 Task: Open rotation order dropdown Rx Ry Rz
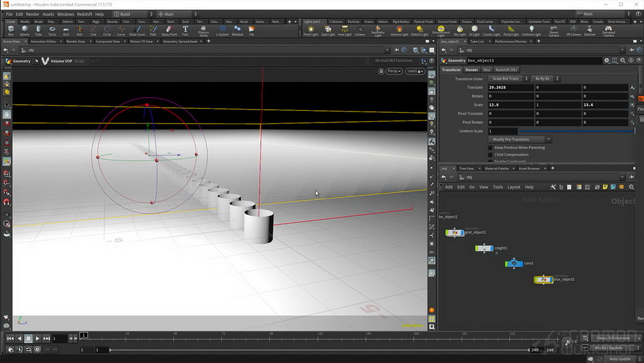[545, 79]
